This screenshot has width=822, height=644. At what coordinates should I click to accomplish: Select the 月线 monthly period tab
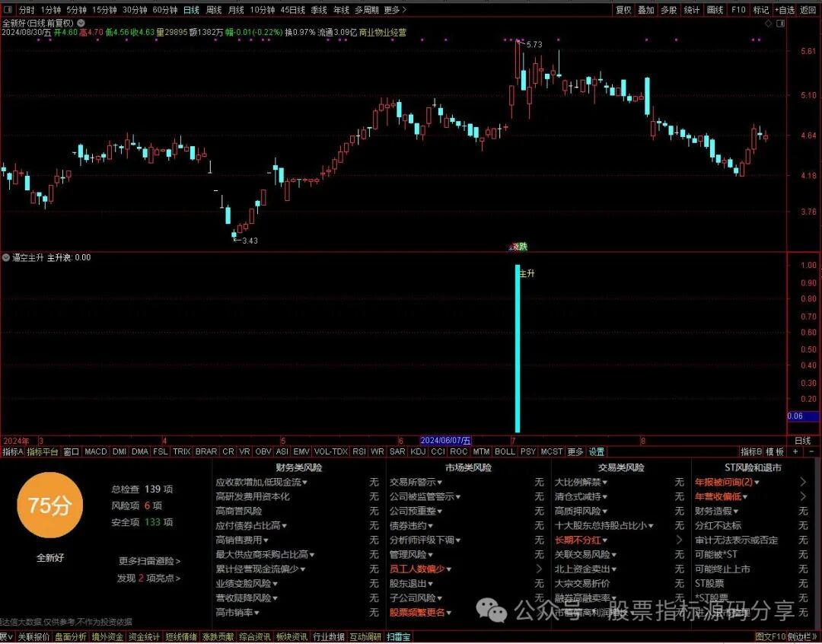[236, 10]
